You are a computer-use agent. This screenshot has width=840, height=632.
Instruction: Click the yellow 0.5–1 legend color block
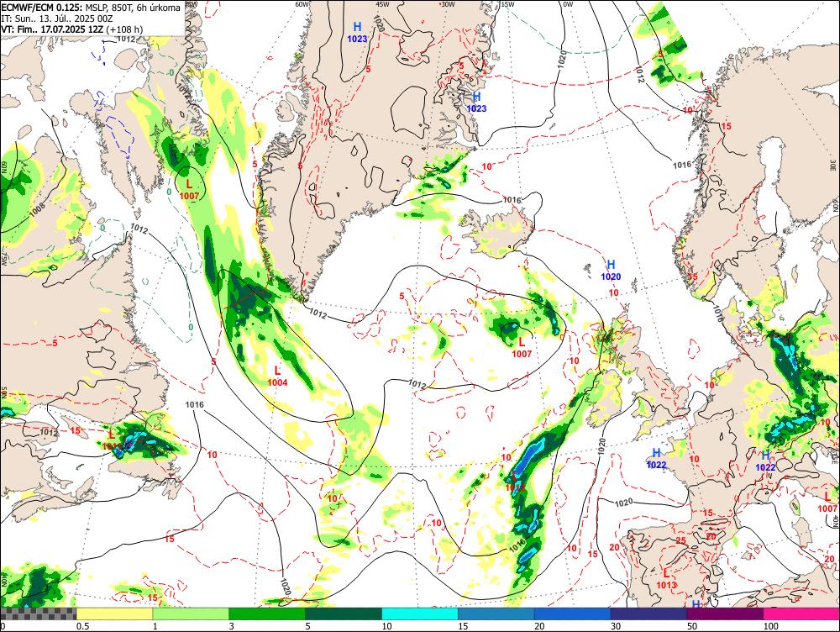114,614
